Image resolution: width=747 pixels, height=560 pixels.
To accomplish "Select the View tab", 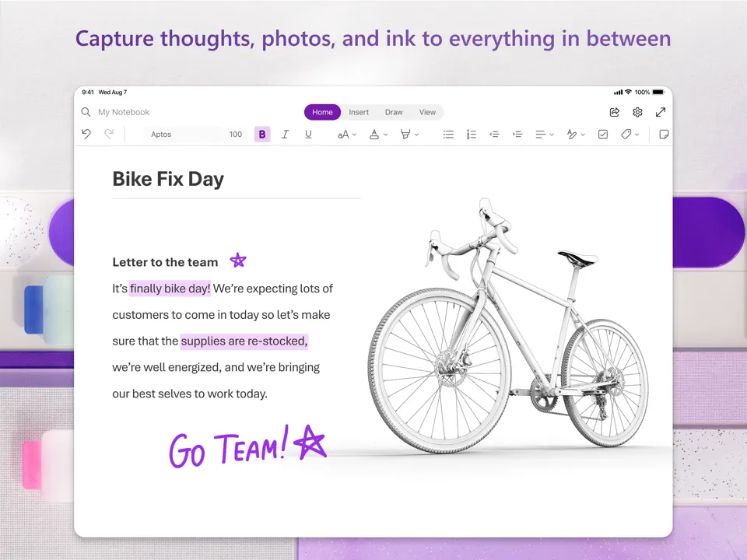I will click(427, 112).
